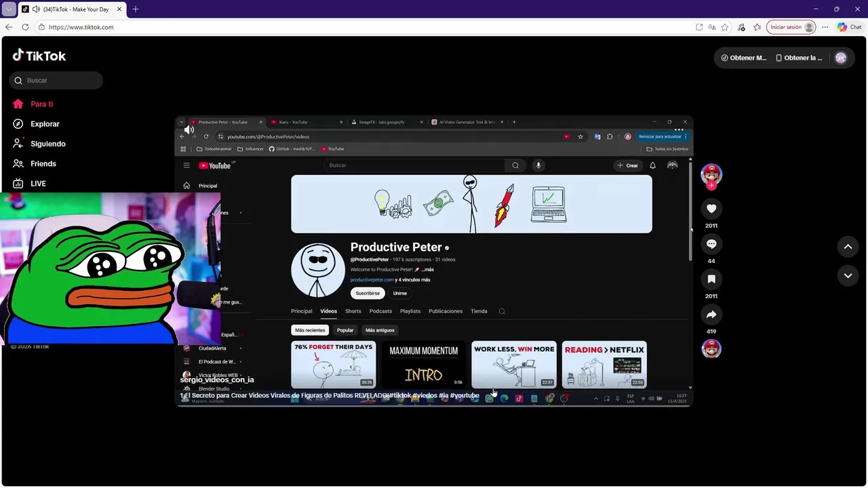Click the Obtener la app phone button

coord(800,58)
